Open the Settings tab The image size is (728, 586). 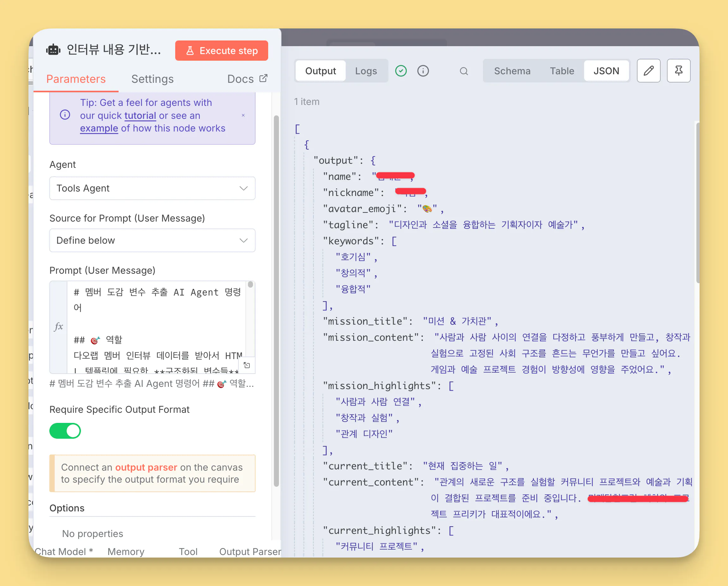click(x=152, y=79)
